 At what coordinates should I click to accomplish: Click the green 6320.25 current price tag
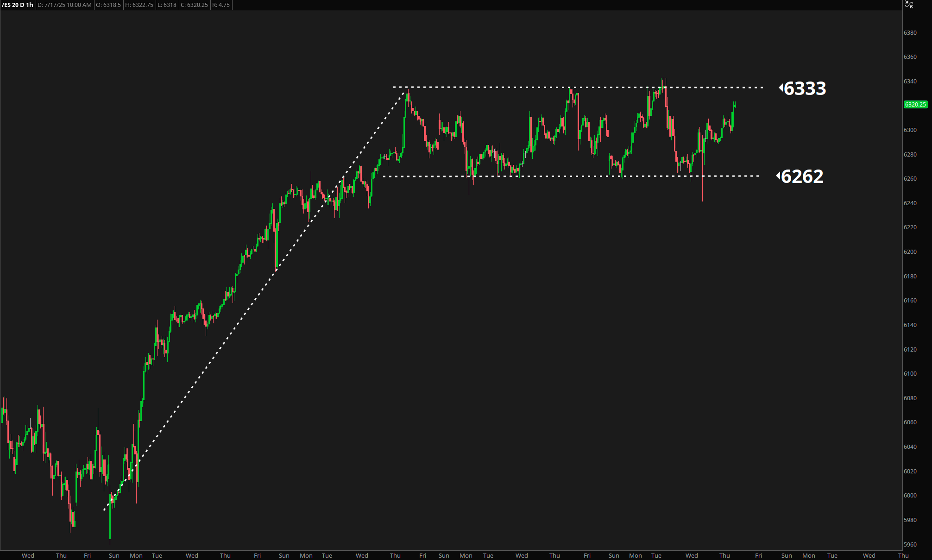[x=916, y=105]
